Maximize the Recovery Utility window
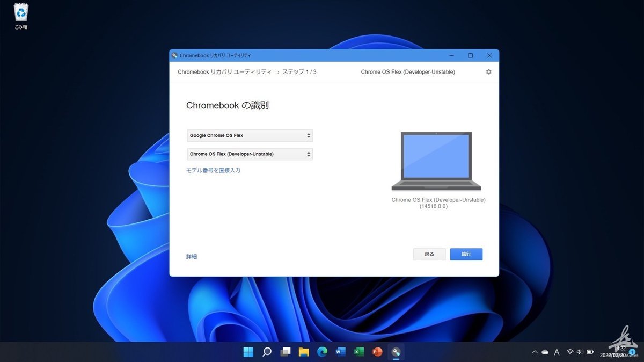Viewport: 644px width, 362px height. tap(470, 55)
